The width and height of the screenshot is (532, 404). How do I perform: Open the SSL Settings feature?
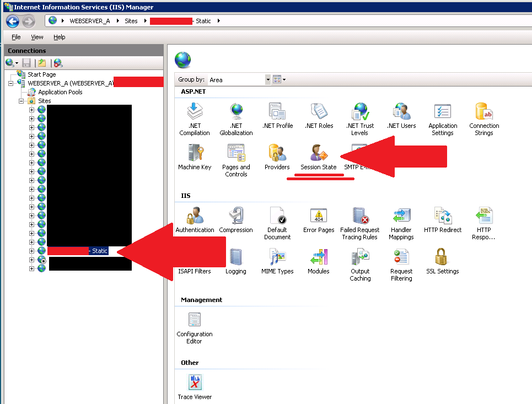click(443, 261)
